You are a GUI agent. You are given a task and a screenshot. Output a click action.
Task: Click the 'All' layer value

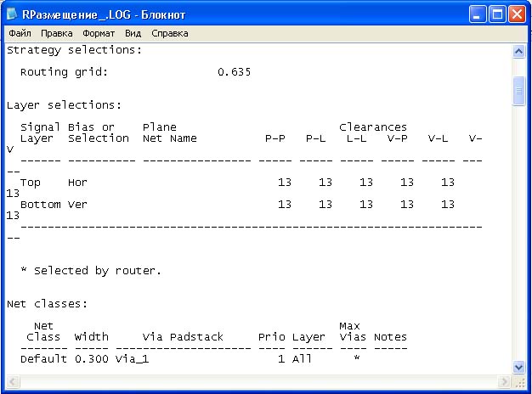pyautogui.click(x=302, y=359)
